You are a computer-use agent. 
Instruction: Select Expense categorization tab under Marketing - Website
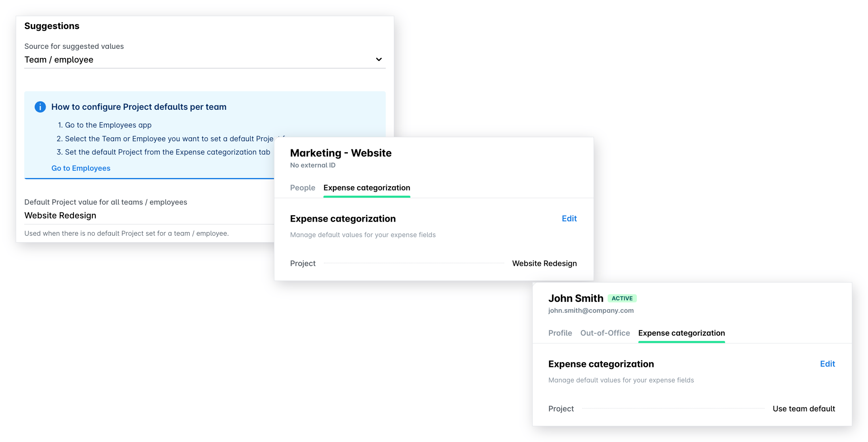pos(366,188)
